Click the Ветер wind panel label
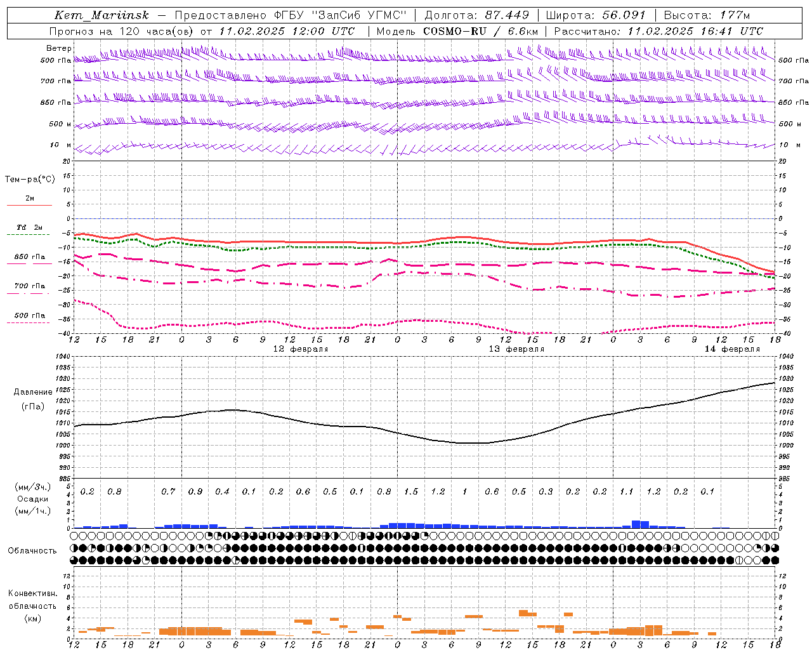Image resolution: width=812 pixels, height=650 pixels. tap(59, 48)
